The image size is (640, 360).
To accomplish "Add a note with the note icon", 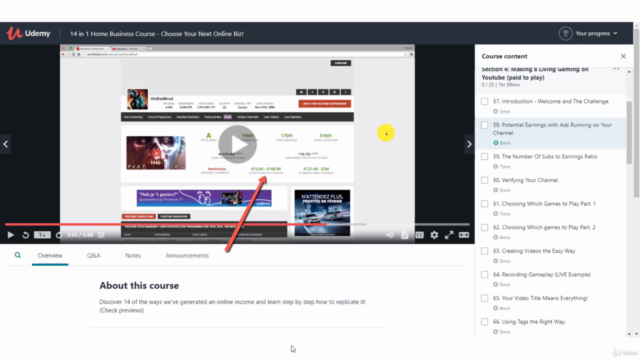I will click(101, 235).
